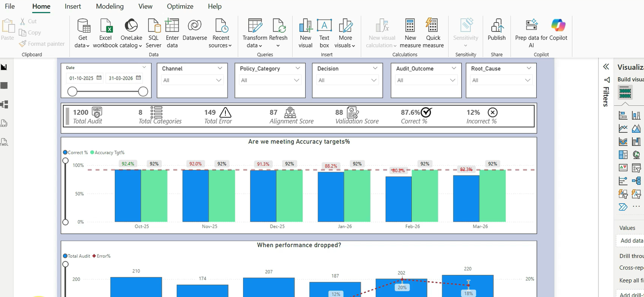
Task: Click the Dataverse icon
Action: 194,26
